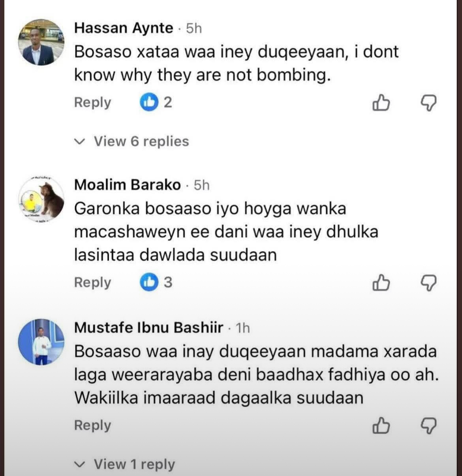Visit Mustafe Ibnu Bashiir's profile via name
This screenshot has height=476, width=462.
pyautogui.click(x=148, y=327)
